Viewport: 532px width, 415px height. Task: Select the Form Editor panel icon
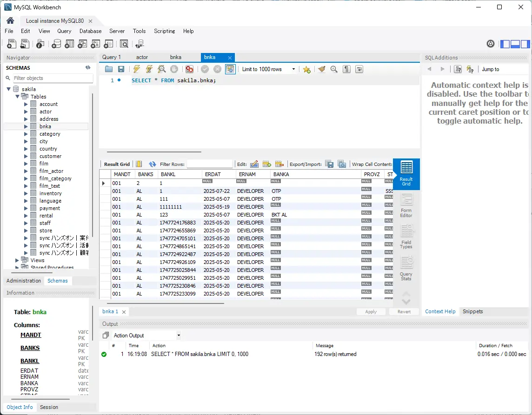point(406,204)
